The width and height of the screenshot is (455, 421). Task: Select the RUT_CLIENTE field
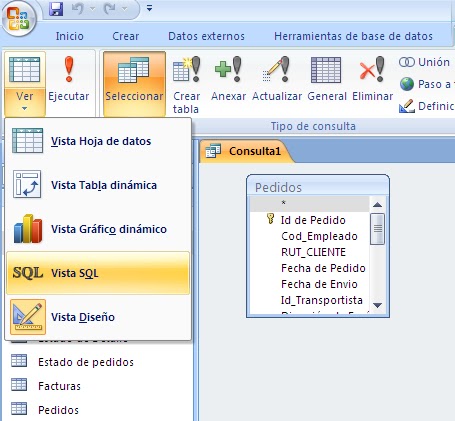[x=310, y=252]
